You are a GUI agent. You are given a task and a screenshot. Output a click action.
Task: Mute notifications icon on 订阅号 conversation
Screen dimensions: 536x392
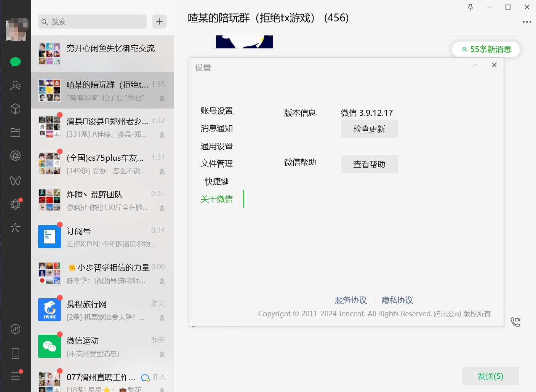162,245
